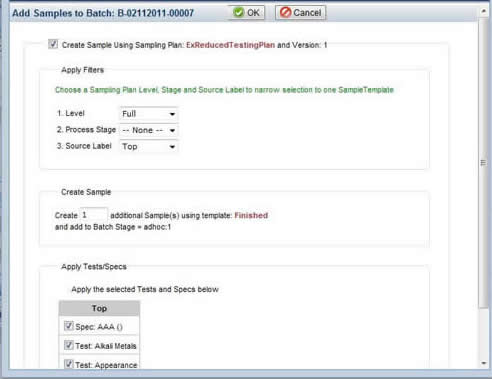Uncheck the Spec: AAA checkbox
Image resolution: width=492 pixels, height=379 pixels.
69,326
